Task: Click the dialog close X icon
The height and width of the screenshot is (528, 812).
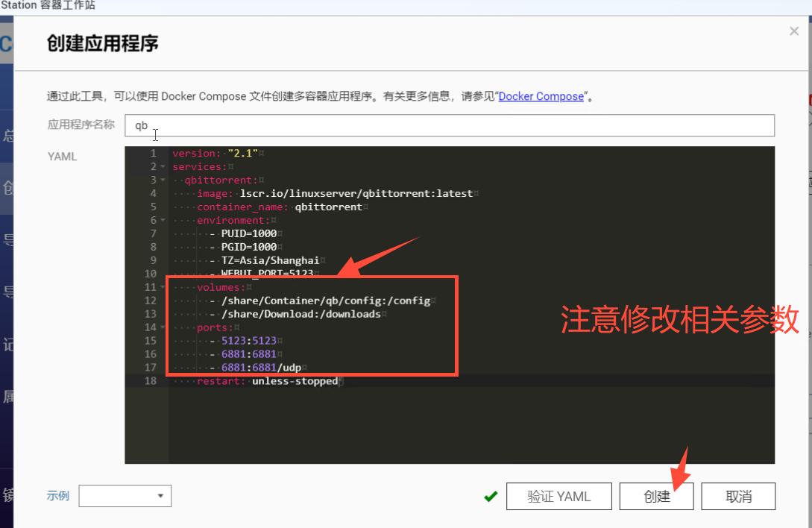Action: pos(793,31)
